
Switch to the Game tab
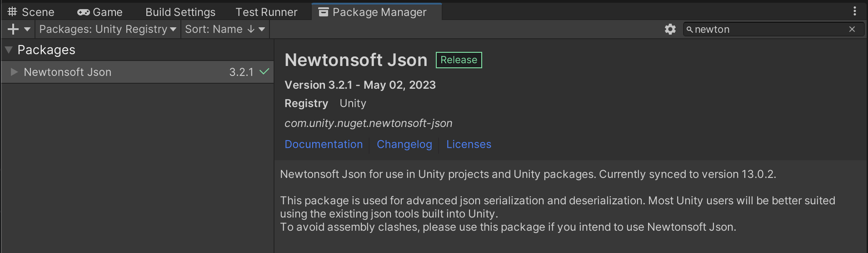point(100,12)
